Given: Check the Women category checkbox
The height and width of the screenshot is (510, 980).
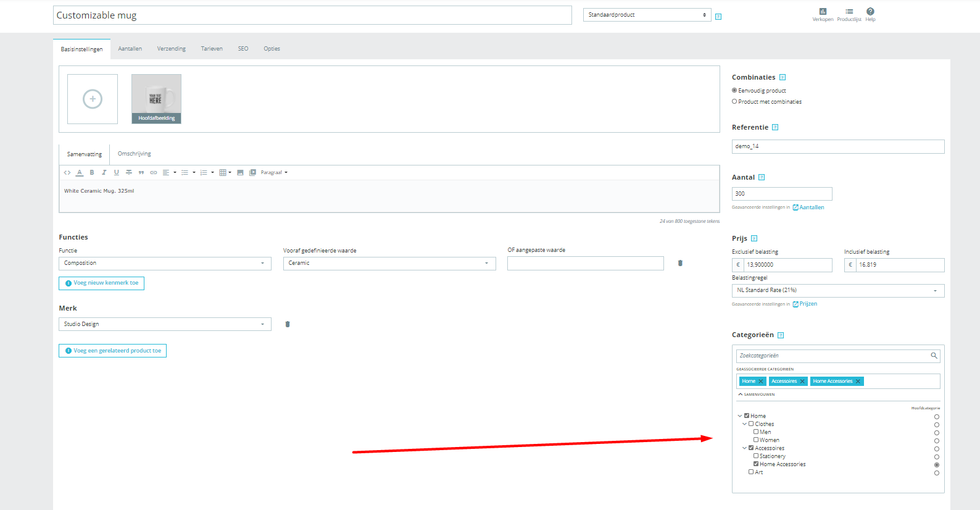Looking at the screenshot, I should pyautogui.click(x=756, y=440).
